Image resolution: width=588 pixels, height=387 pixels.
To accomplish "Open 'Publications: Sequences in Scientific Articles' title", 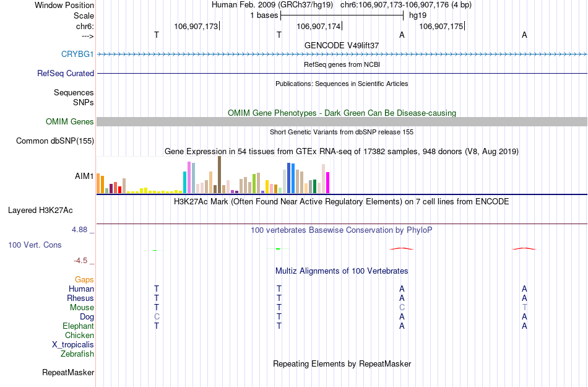I will (x=342, y=84).
